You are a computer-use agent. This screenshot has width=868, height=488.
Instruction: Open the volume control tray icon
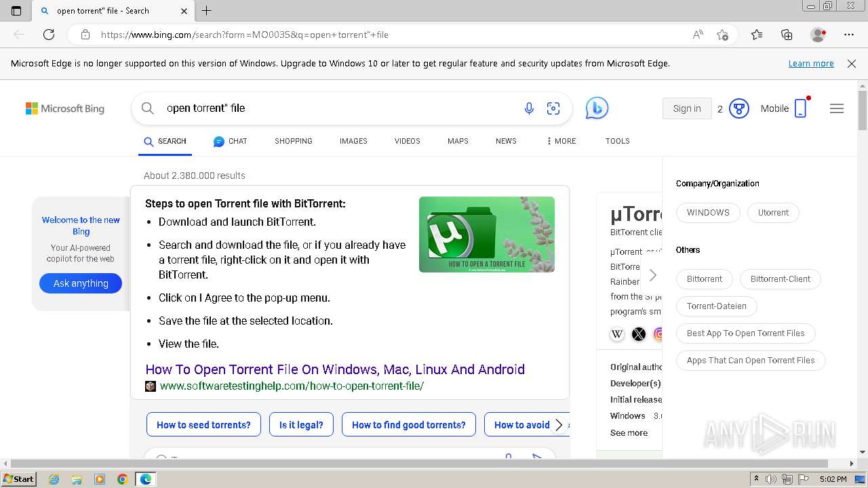[x=771, y=479]
